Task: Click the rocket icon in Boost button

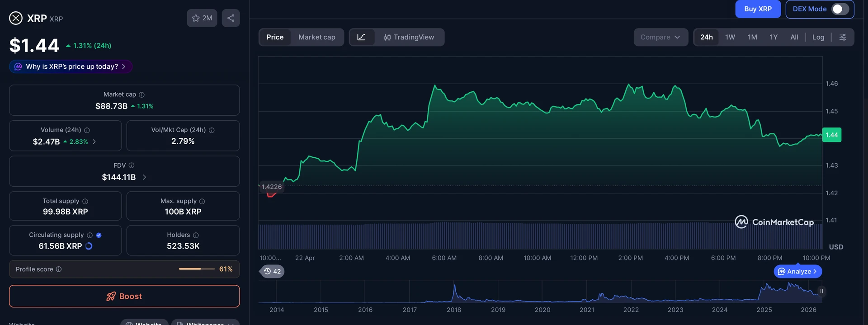Action: click(111, 297)
